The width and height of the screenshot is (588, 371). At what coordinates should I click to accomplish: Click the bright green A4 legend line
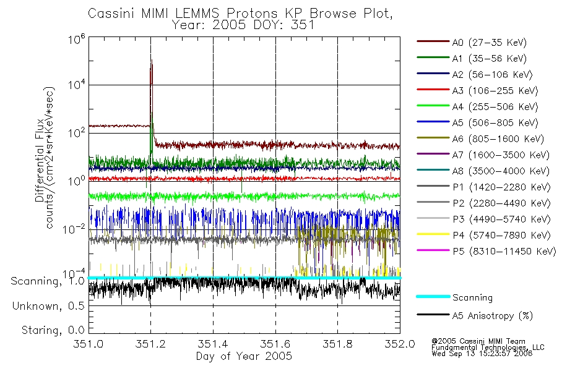click(433, 106)
